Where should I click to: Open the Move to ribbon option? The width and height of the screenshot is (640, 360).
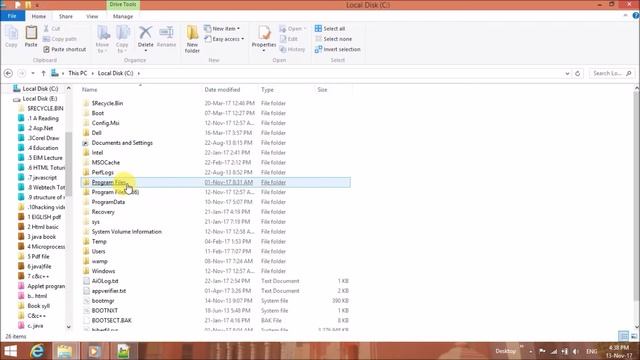(x=102, y=39)
